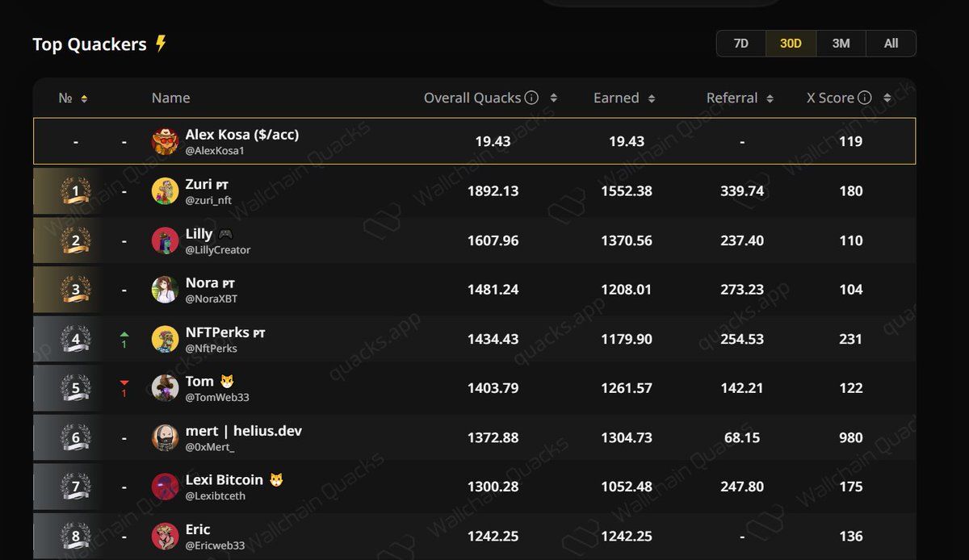Viewport: 969px width, 560px height.
Task: Click Zuri's overall quacks value 1892.13
Action: click(x=493, y=191)
